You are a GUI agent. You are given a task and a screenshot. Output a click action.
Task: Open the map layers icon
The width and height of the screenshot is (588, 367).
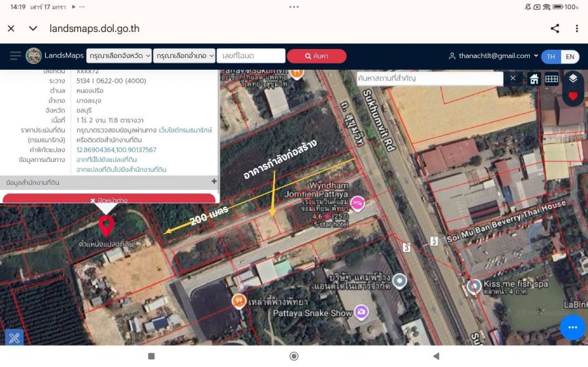573,78
